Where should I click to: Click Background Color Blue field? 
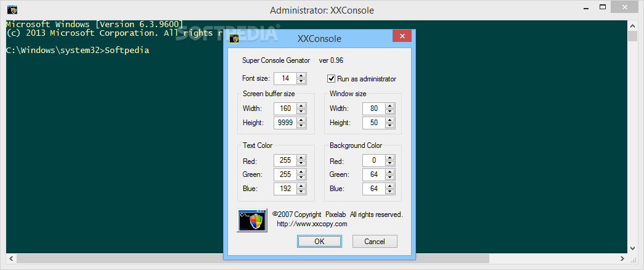(374, 189)
